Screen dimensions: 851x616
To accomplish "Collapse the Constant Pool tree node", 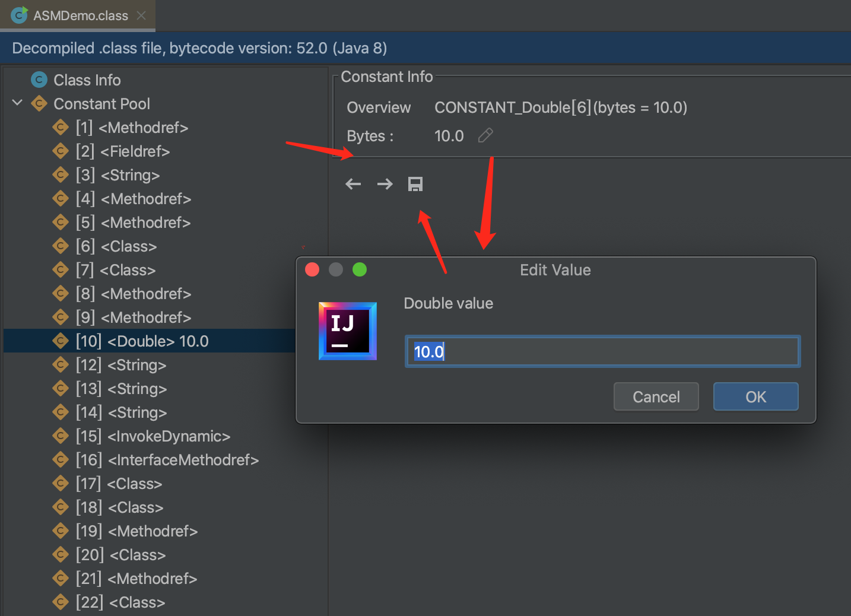I will pos(17,102).
